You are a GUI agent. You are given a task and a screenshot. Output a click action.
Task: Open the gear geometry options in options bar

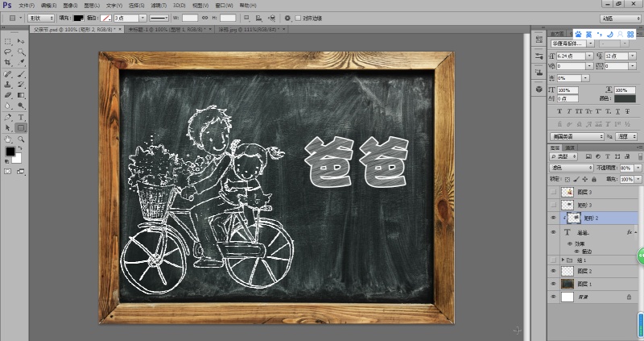click(x=287, y=18)
